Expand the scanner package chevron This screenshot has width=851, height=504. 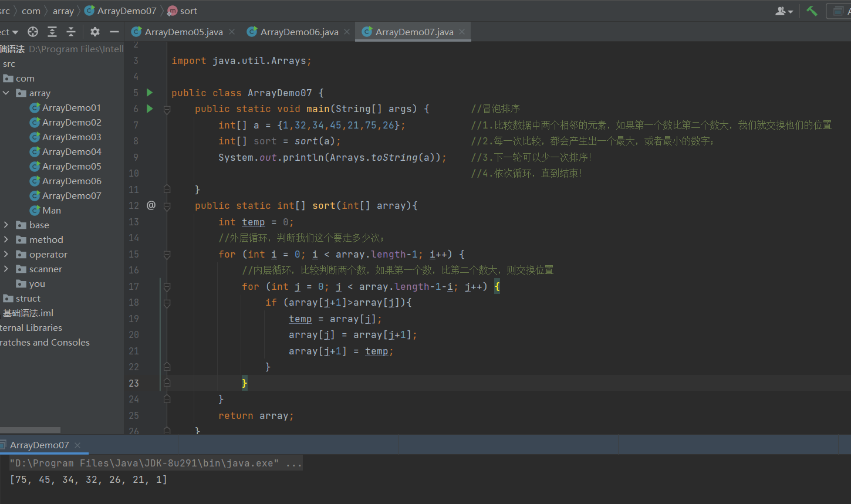click(x=6, y=269)
